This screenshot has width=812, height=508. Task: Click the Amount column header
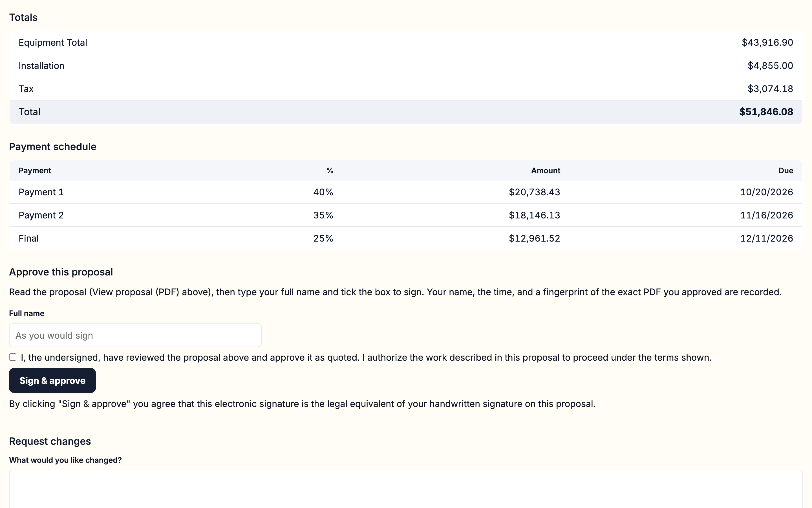546,171
